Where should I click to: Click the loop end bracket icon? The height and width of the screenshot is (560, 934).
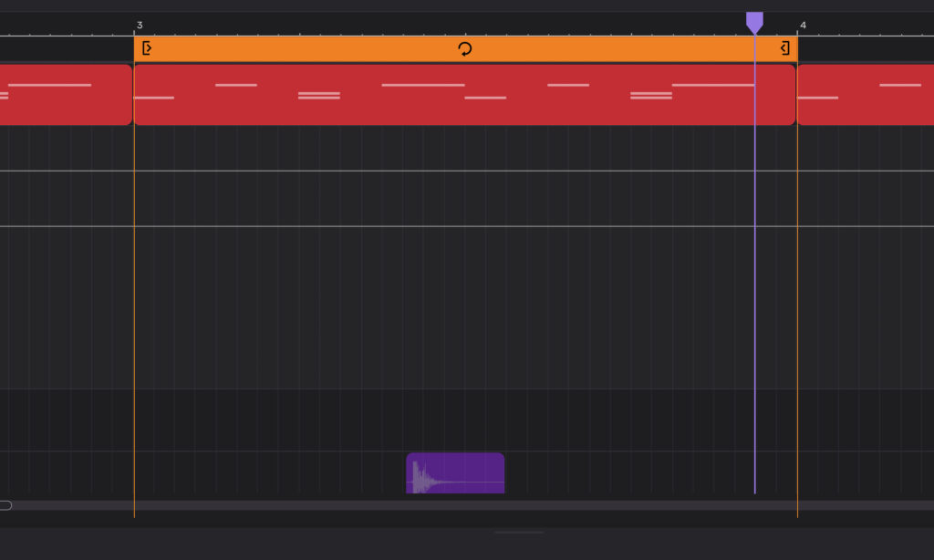(x=785, y=48)
